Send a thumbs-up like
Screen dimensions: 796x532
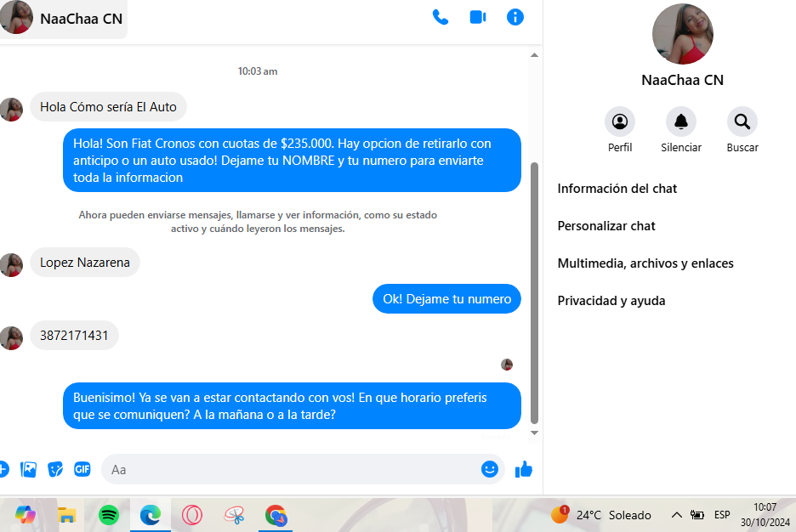pyautogui.click(x=523, y=470)
